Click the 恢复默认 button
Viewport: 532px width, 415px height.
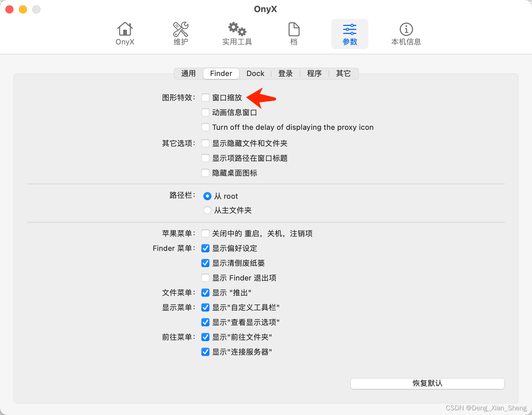point(428,383)
